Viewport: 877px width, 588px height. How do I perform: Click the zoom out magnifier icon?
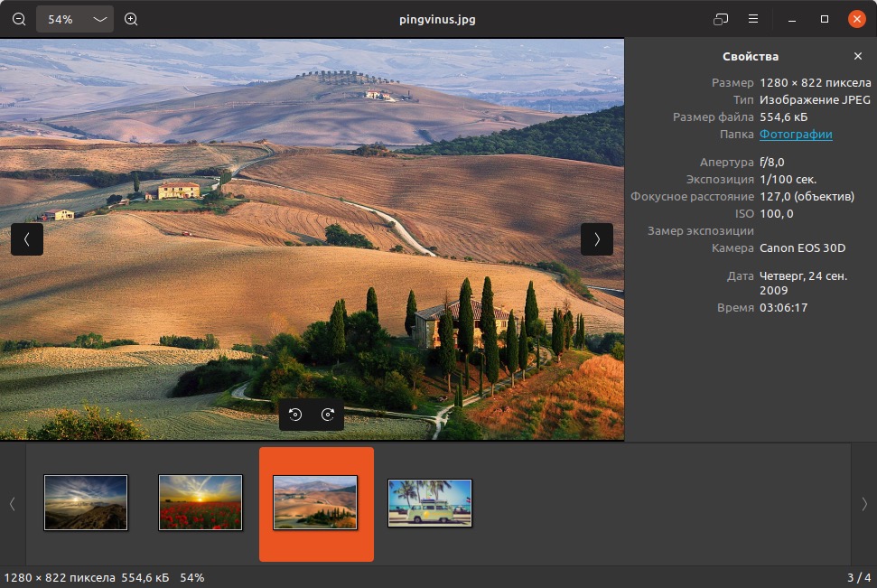pos(19,20)
